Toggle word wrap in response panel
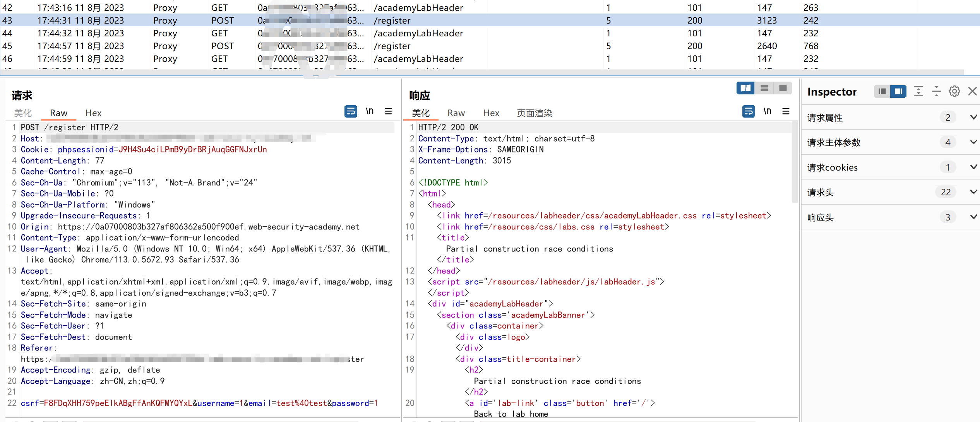 pos(748,111)
